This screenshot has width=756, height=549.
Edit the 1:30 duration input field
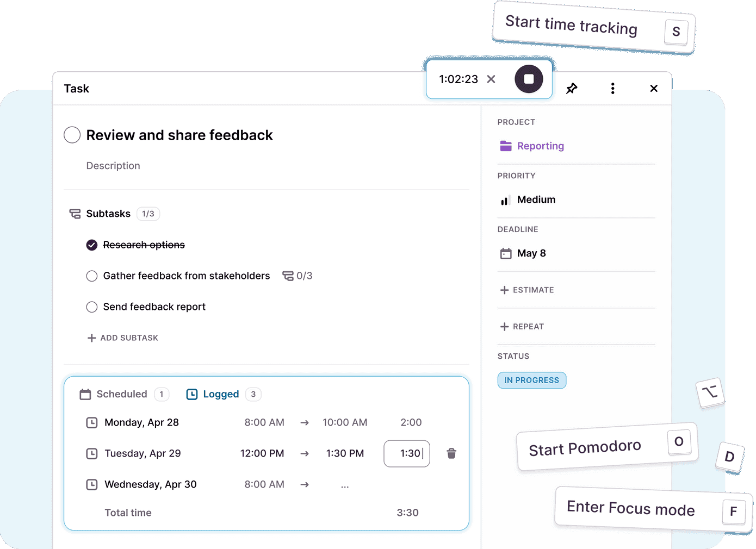(406, 453)
